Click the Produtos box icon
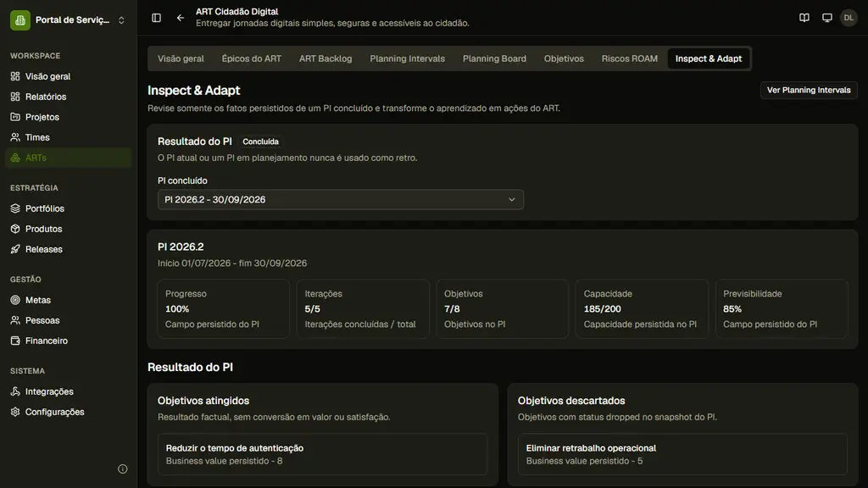Image resolution: width=868 pixels, height=488 pixels. pyautogui.click(x=15, y=229)
